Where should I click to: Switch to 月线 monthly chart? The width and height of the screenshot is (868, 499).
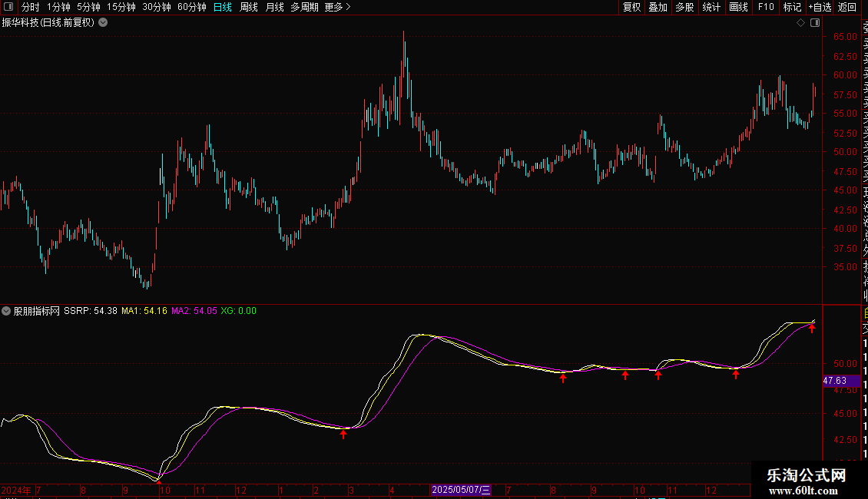(x=274, y=7)
